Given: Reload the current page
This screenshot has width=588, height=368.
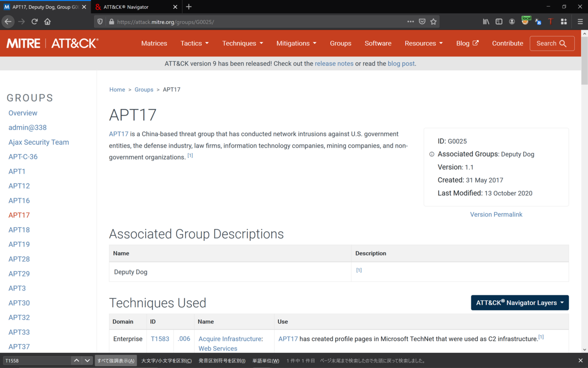Looking at the screenshot, I should pyautogui.click(x=34, y=22).
